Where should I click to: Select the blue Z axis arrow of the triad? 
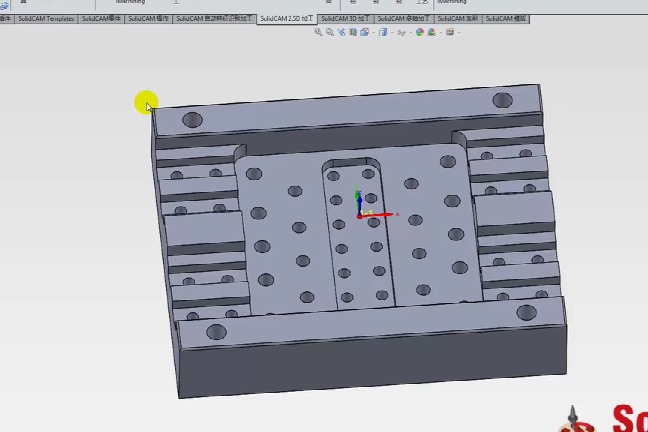[x=359, y=203]
